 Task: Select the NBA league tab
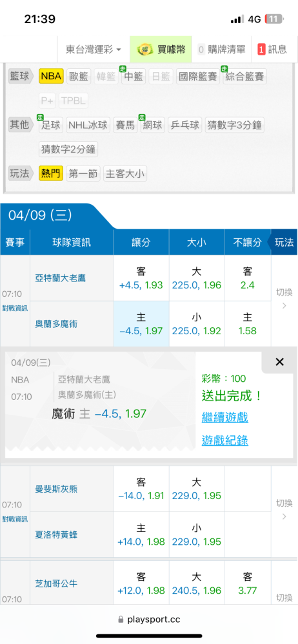click(x=51, y=77)
